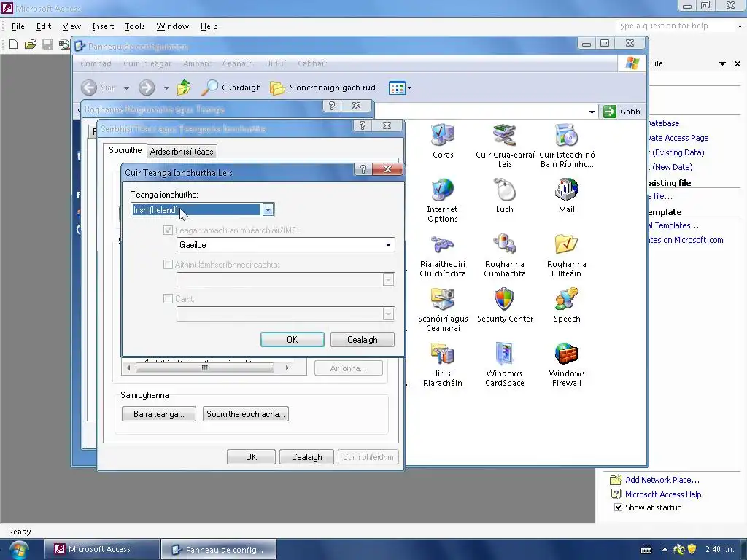
Task: Click Cuardaigh search tool
Action: point(231,87)
